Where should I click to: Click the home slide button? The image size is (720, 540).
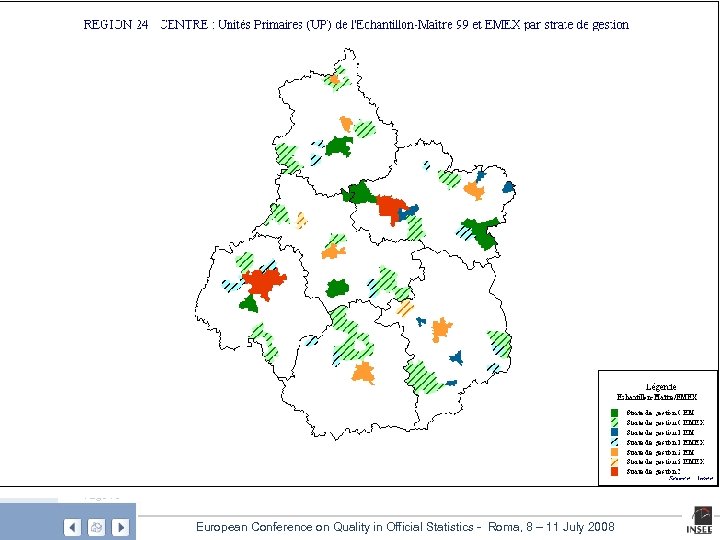(96, 527)
